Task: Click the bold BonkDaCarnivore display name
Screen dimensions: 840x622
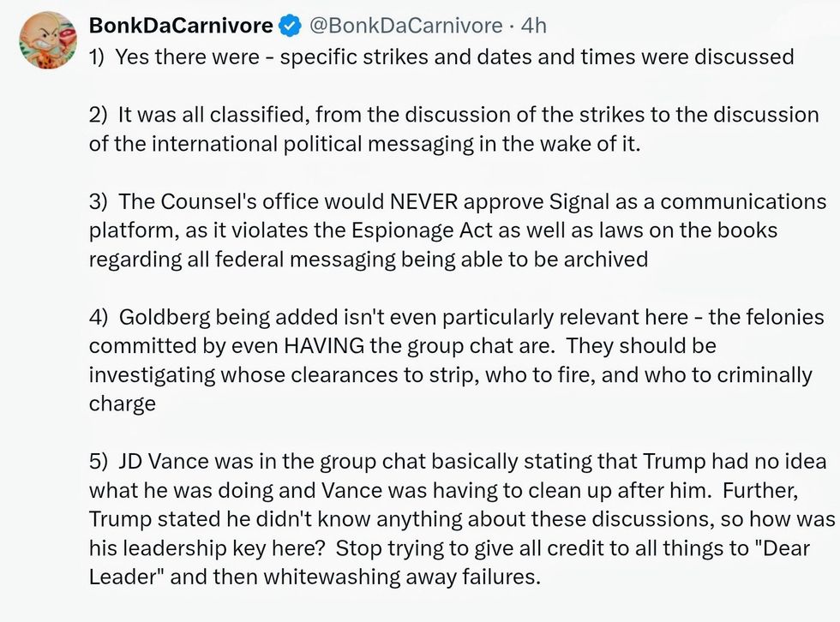Action: point(181,26)
